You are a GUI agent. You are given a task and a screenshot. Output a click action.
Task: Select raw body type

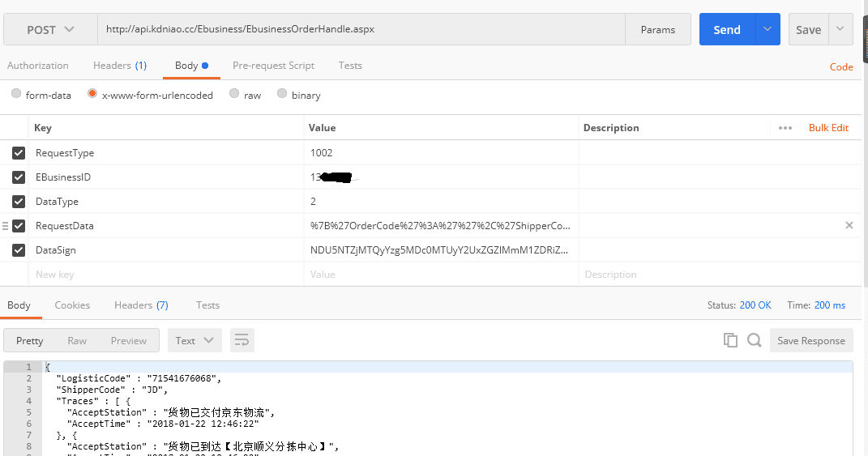(234, 93)
